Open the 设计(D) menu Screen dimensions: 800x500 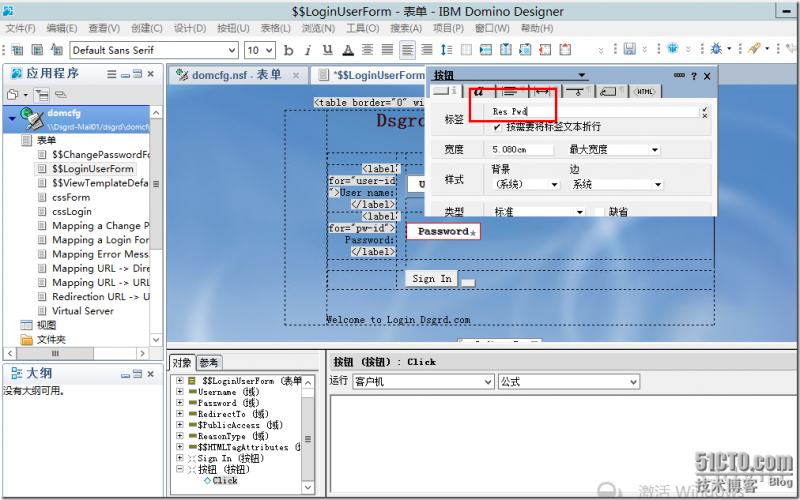coord(190,29)
